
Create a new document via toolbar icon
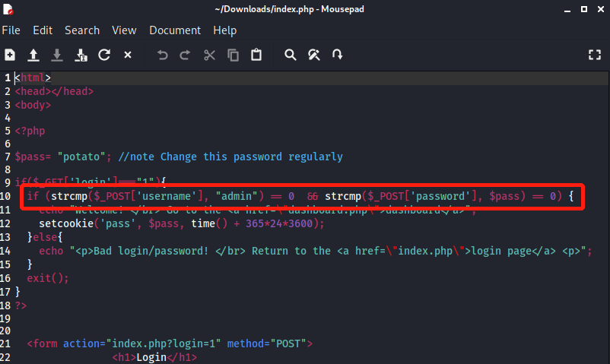pyautogui.click(x=10, y=55)
